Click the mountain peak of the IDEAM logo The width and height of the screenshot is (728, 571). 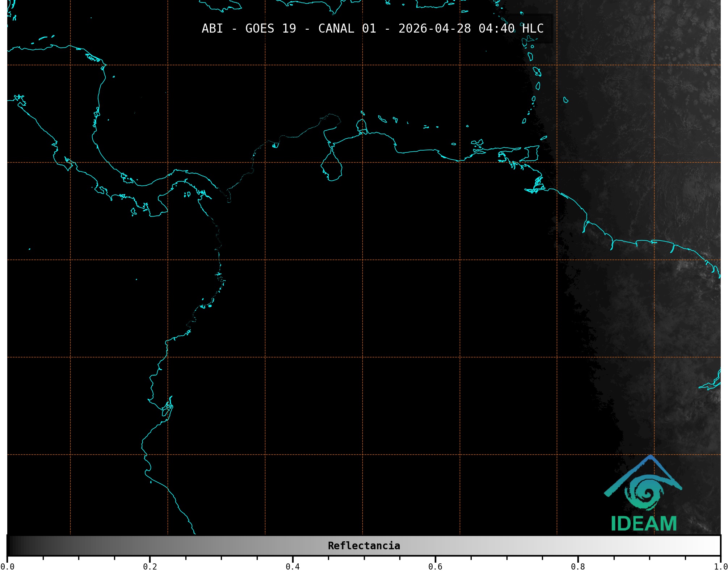[651, 458]
